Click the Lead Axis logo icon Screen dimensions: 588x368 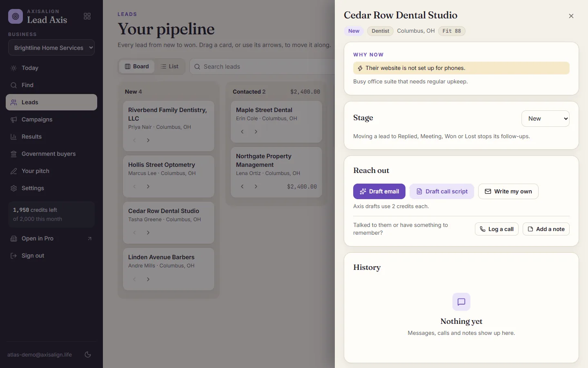click(16, 16)
